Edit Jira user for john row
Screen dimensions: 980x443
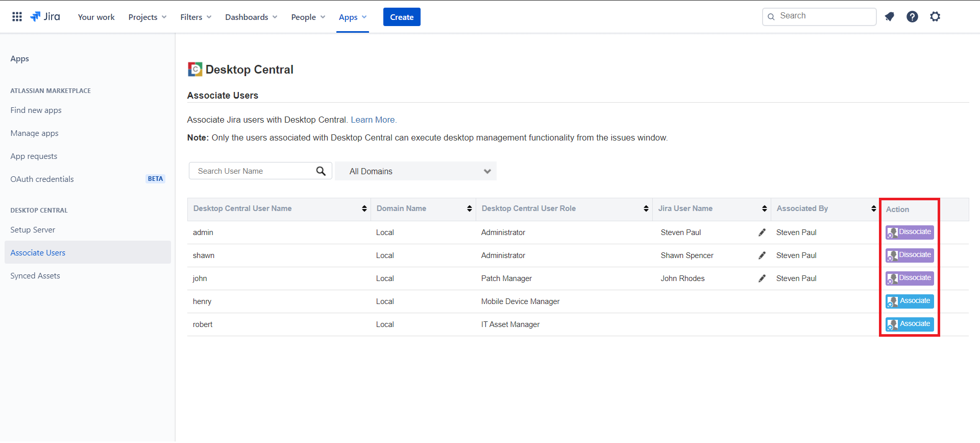(762, 278)
